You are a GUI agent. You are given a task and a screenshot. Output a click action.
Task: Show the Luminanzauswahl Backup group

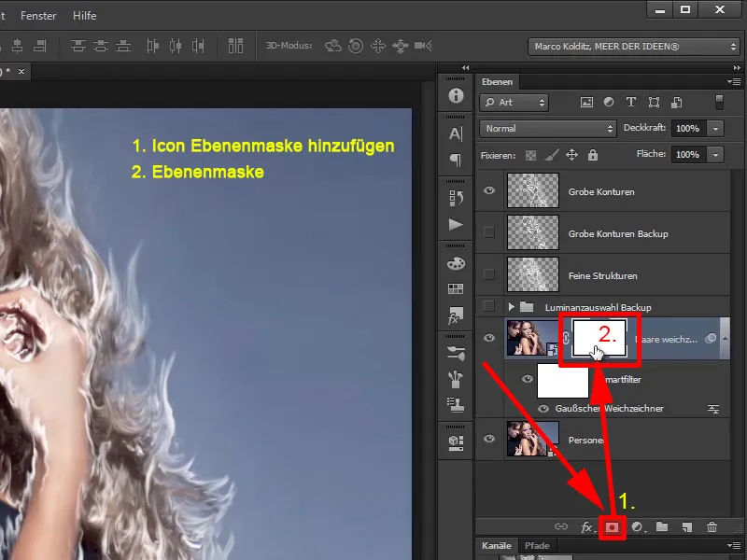489,306
